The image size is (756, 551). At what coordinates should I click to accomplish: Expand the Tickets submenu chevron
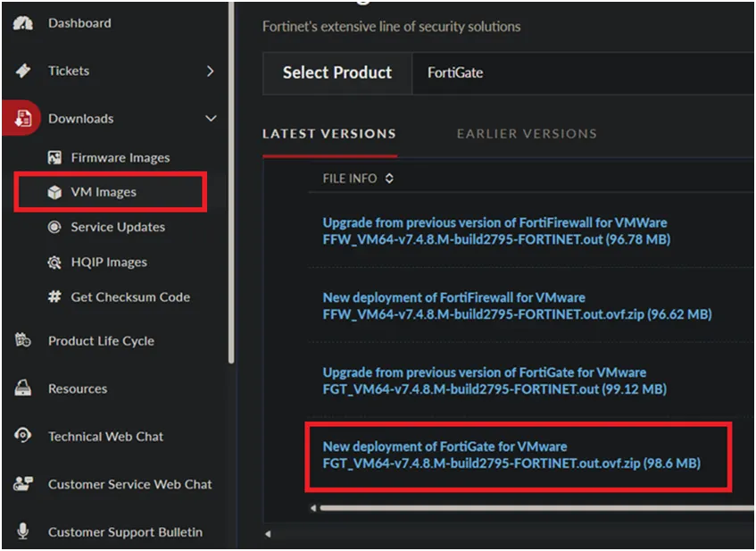tap(211, 71)
